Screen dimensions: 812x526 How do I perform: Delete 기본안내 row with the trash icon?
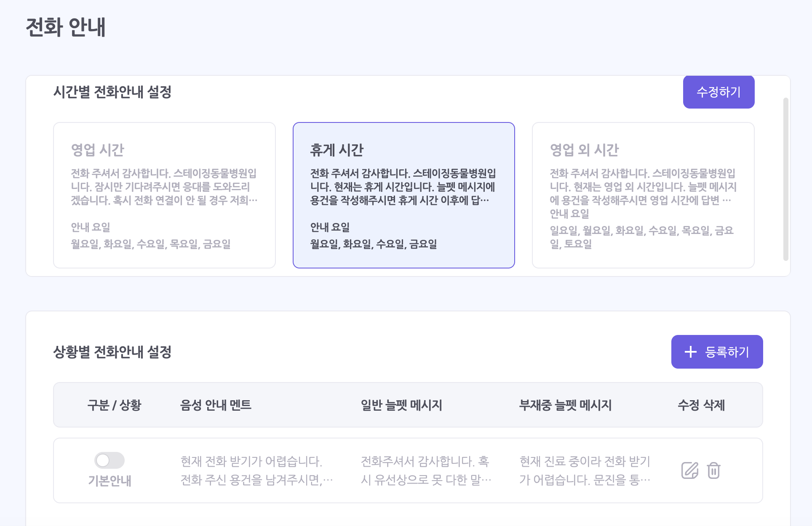(713, 470)
